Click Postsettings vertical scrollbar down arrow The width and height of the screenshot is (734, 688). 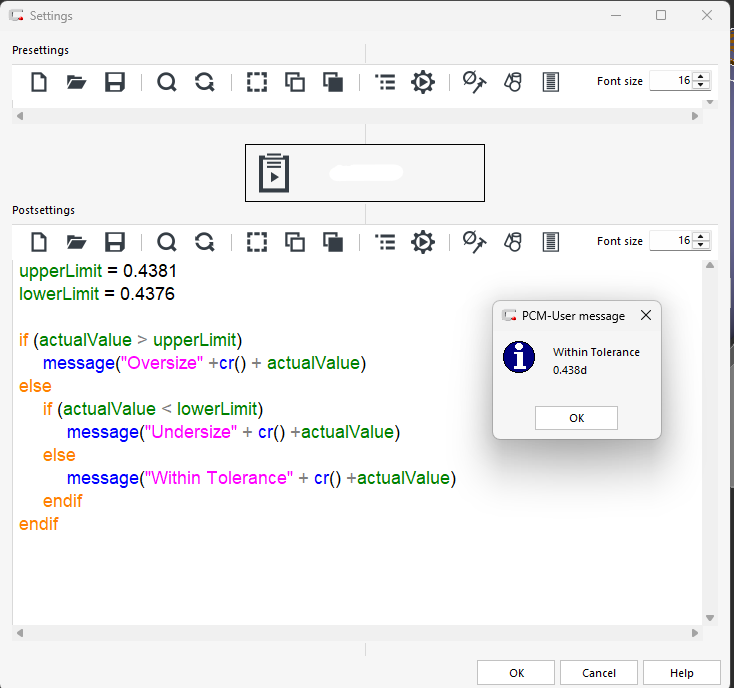click(710, 618)
